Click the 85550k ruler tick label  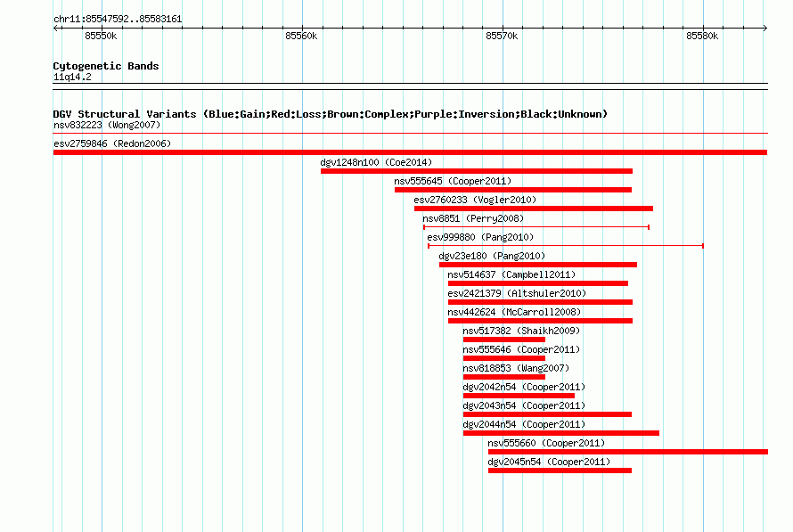pos(101,36)
